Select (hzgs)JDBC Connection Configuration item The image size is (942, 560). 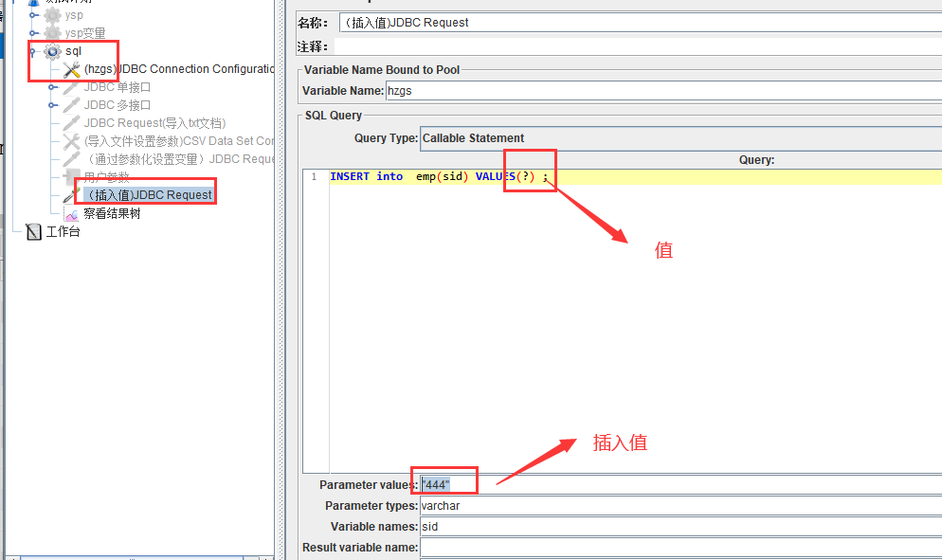click(x=179, y=69)
